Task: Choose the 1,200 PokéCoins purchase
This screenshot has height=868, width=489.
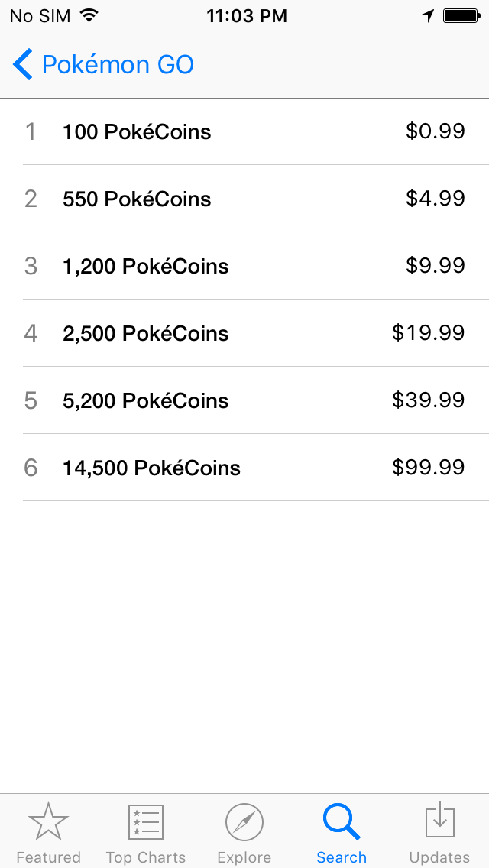Action: coord(244,266)
